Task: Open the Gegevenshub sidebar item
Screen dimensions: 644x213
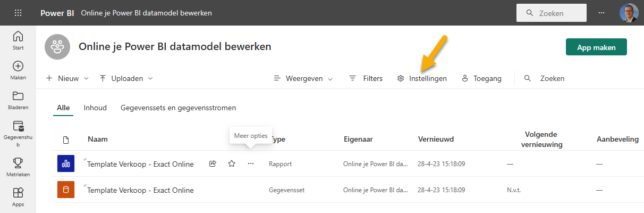Action: point(18,133)
